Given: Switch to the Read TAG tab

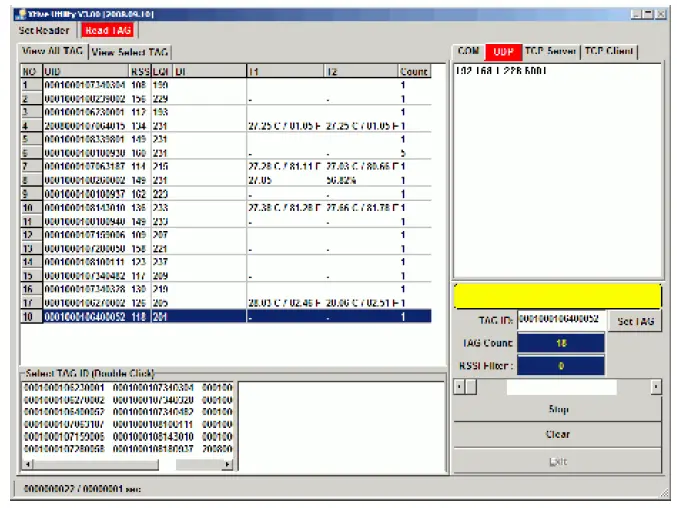Looking at the screenshot, I should 108,30.
